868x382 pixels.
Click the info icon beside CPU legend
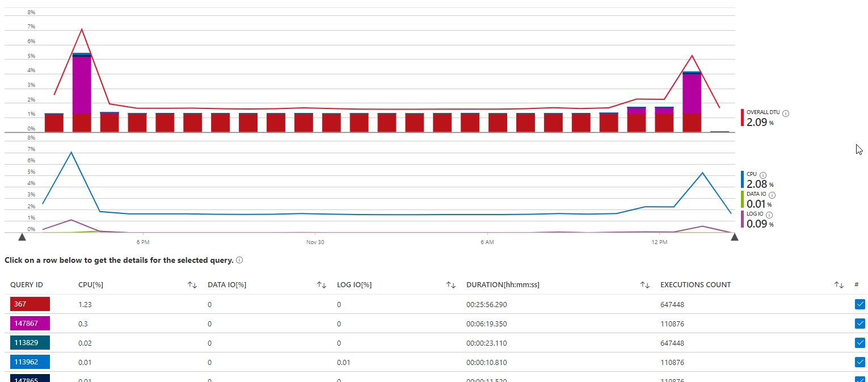pyautogui.click(x=763, y=175)
